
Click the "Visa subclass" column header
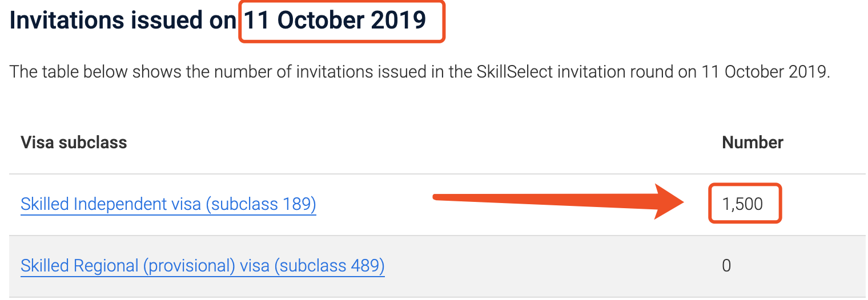74,142
